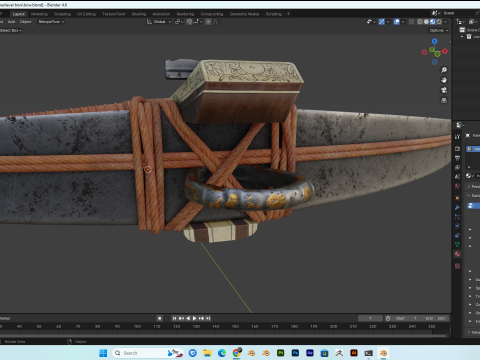
Task: Open the object visibility and selectability dropdown
Action: coord(371,22)
